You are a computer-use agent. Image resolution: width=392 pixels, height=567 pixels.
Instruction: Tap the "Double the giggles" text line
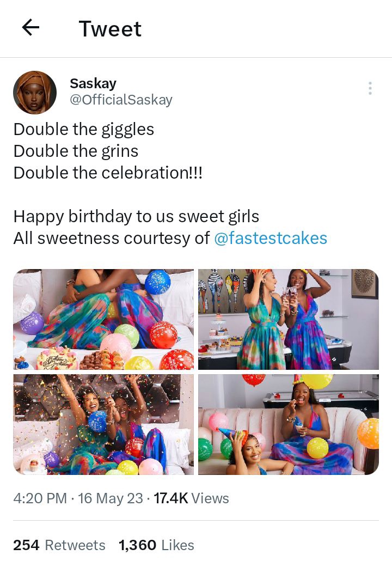84,129
